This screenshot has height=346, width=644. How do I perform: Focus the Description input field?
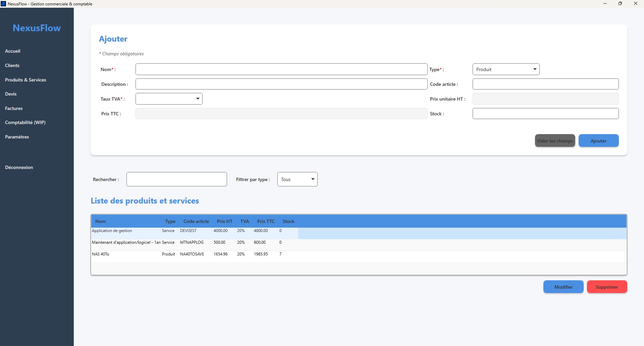(281, 84)
